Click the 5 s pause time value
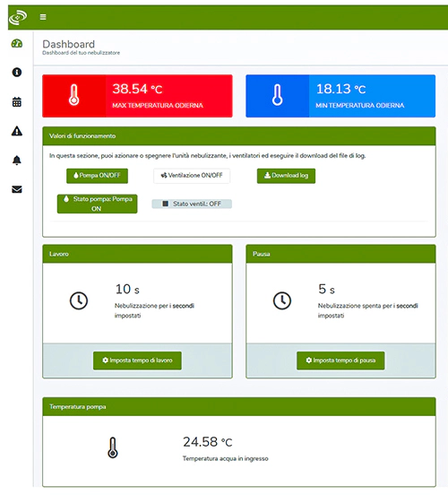 pos(326,289)
